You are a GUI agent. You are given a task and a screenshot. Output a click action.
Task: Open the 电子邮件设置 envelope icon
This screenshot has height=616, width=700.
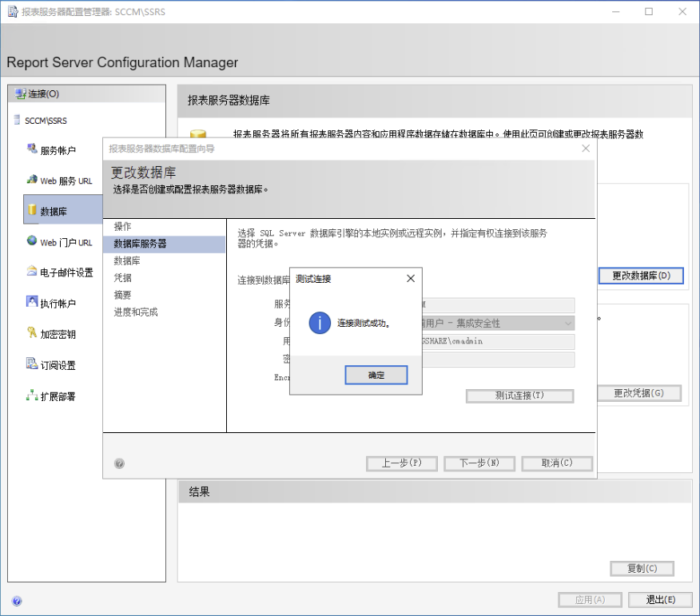click(32, 272)
